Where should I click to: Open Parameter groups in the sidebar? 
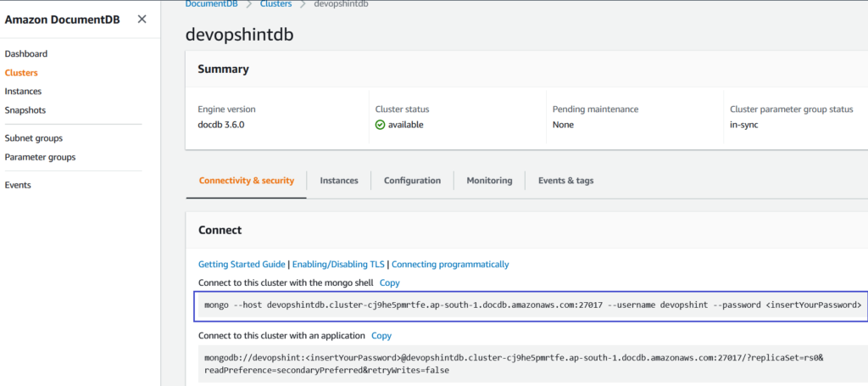(40, 157)
